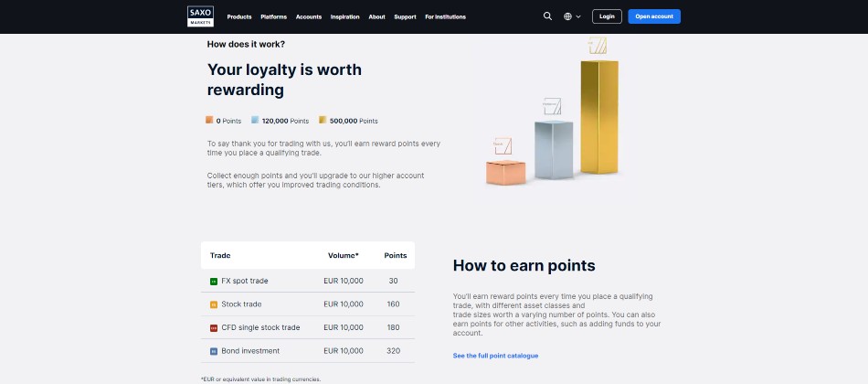Go to the Support page

click(405, 16)
